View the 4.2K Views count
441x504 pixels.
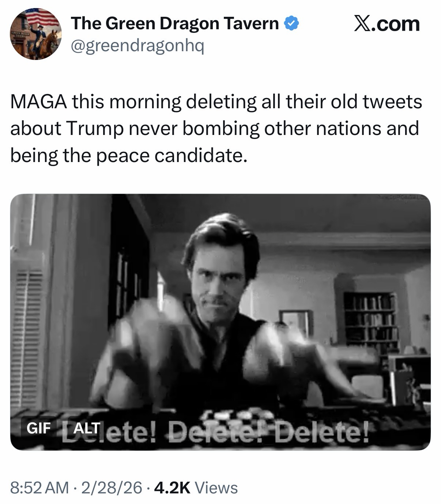(x=196, y=487)
